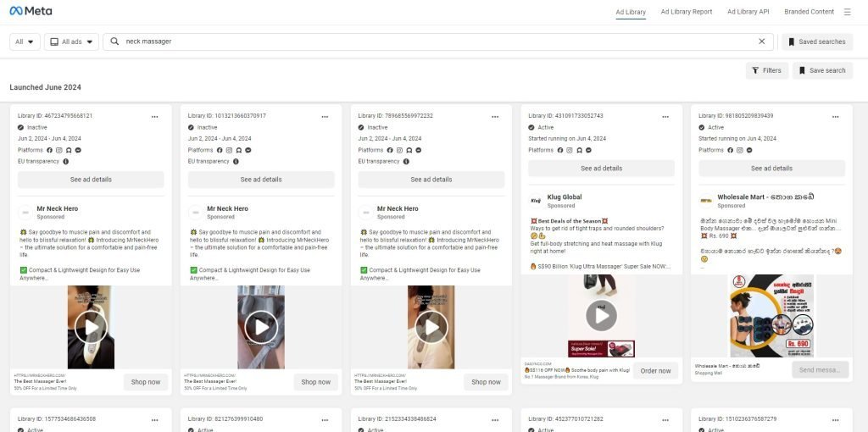Open the Branded Content tab
Image resolution: width=868 pixels, height=432 pixels.
point(809,12)
